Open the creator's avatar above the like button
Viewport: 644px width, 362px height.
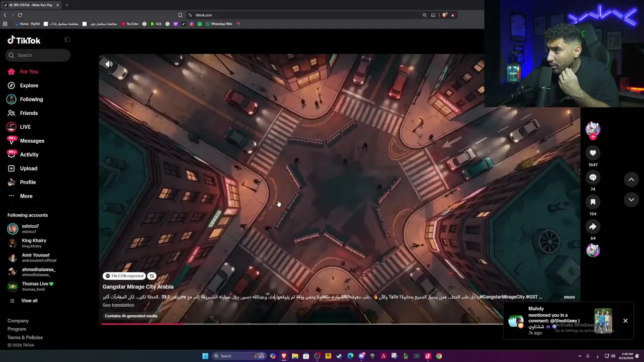coord(593,128)
